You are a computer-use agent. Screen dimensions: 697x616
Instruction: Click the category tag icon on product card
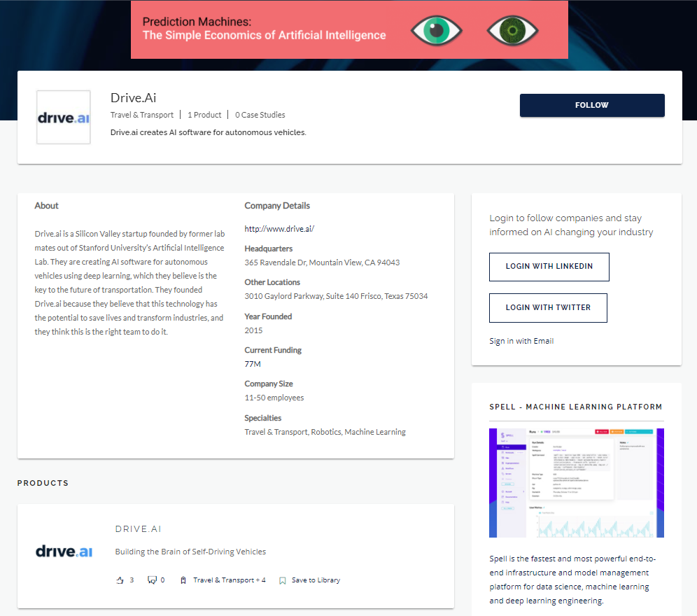click(183, 580)
